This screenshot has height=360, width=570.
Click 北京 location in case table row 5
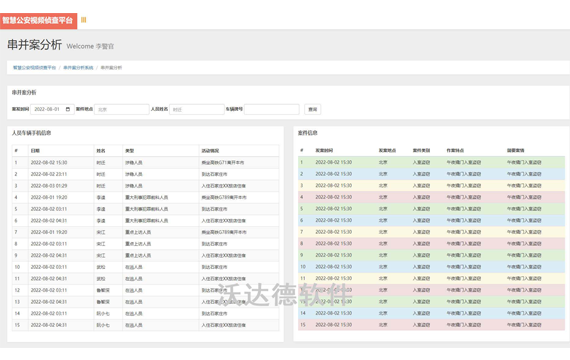(x=383, y=209)
